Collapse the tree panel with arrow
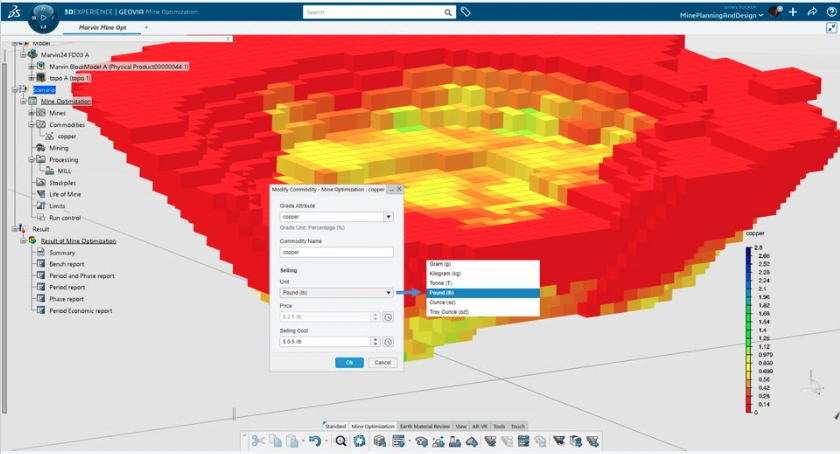 click(x=228, y=39)
